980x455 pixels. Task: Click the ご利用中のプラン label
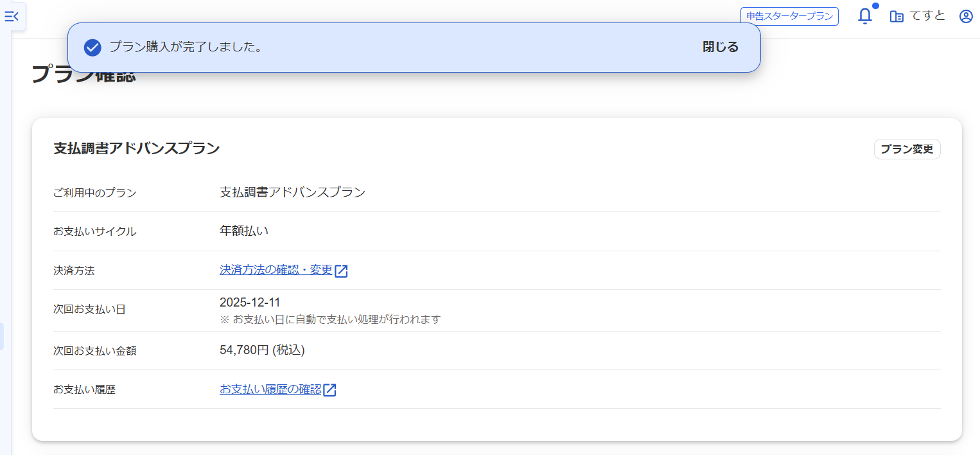(x=95, y=193)
